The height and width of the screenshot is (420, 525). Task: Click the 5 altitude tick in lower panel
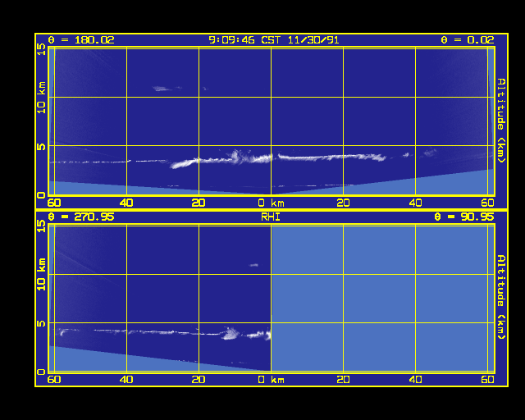pyautogui.click(x=41, y=323)
